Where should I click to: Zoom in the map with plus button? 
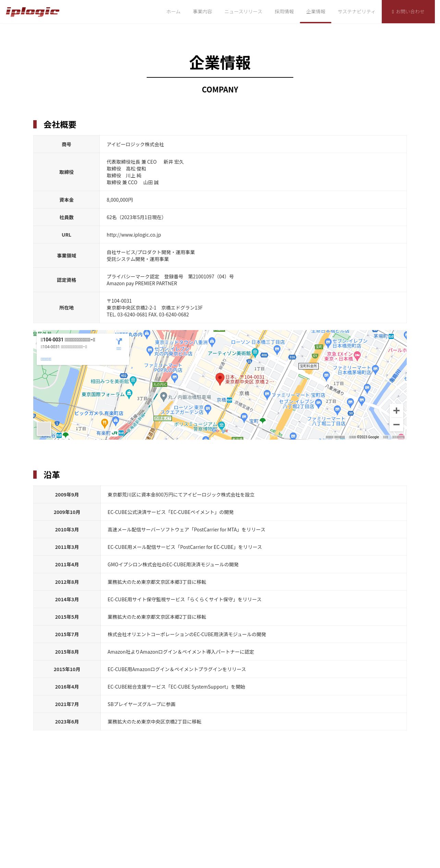coord(396,411)
